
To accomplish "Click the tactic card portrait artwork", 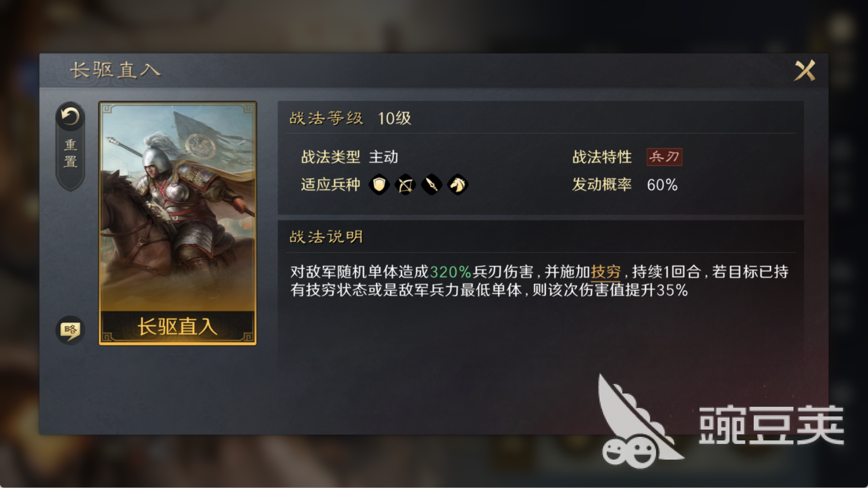I will pos(177,207).
